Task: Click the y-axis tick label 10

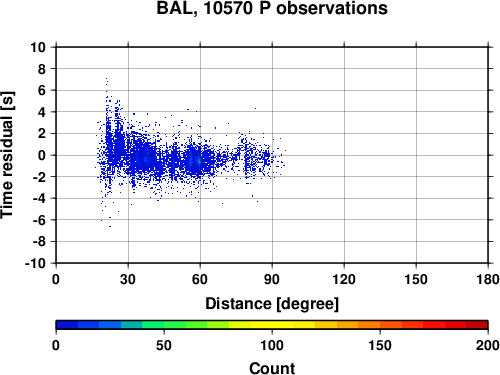Action: coord(38,47)
